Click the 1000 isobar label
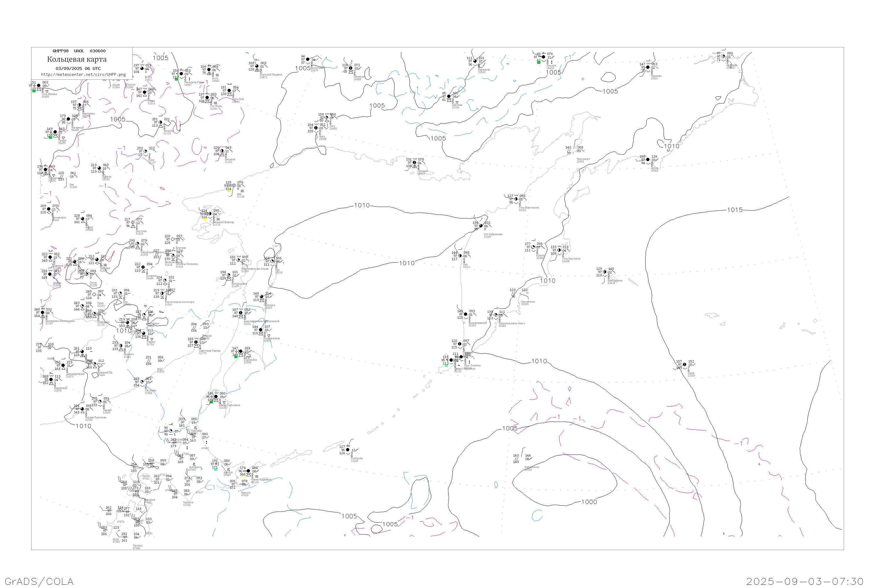The height and width of the screenshot is (588, 882). pos(589,502)
